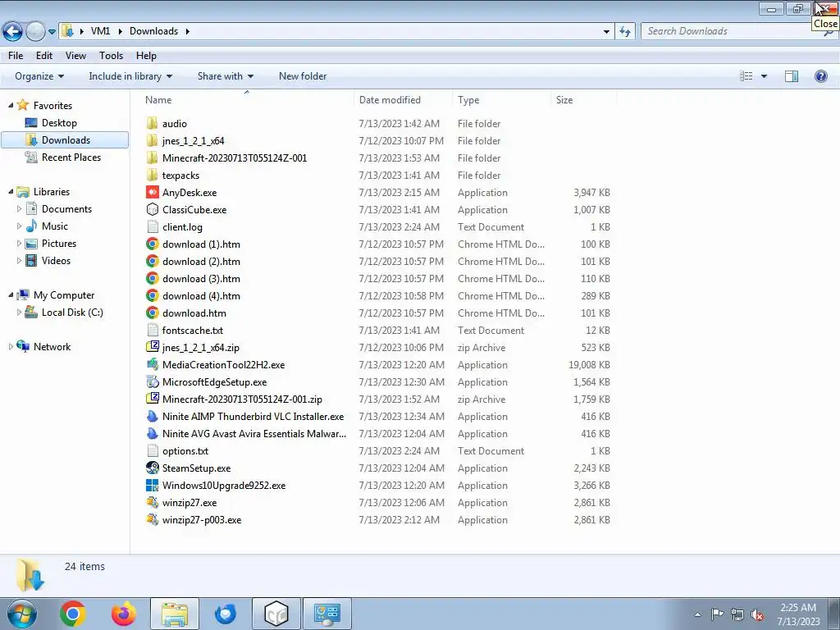The width and height of the screenshot is (840, 630).
Task: Click the client.log document icon
Action: [152, 226]
